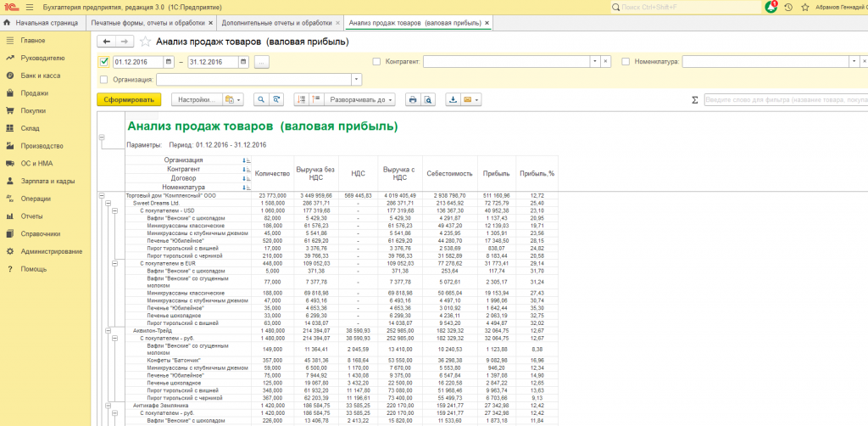Click the Find next icon in toolbar
Screen dimensions: 868x426
[275, 100]
